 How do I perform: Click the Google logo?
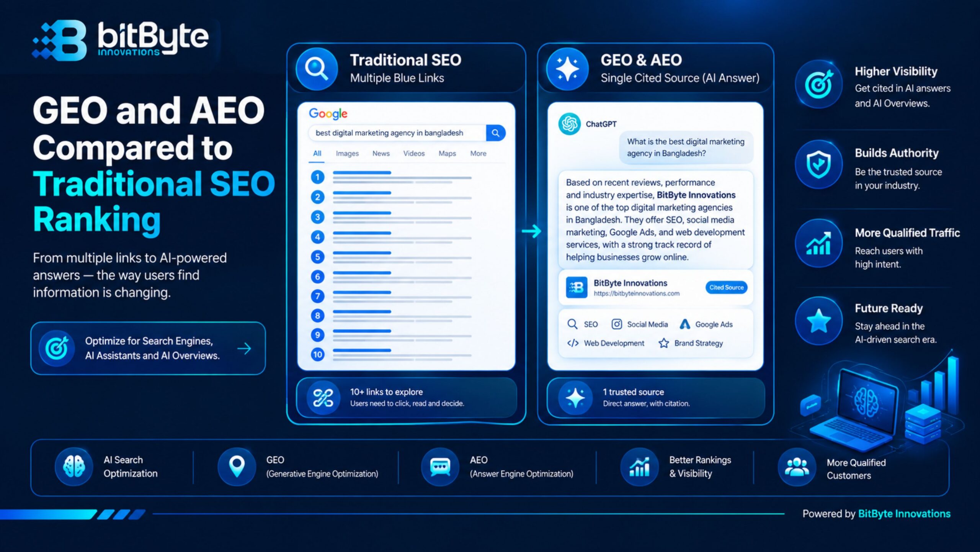[x=328, y=113]
